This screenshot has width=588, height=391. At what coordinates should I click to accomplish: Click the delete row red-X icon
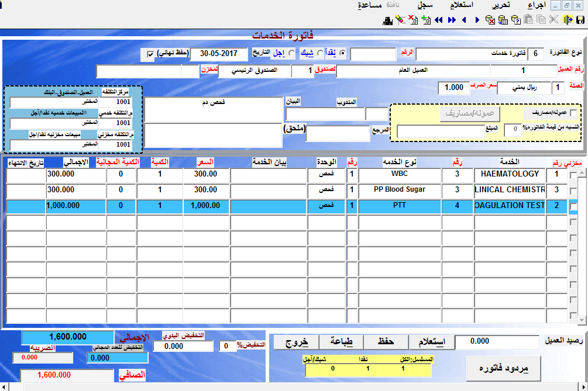(413, 20)
